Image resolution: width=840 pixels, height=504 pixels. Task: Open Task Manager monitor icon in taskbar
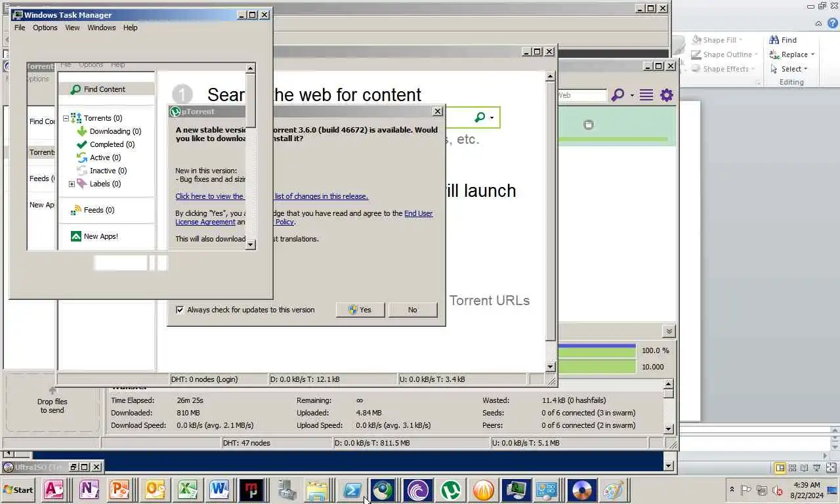point(516,490)
